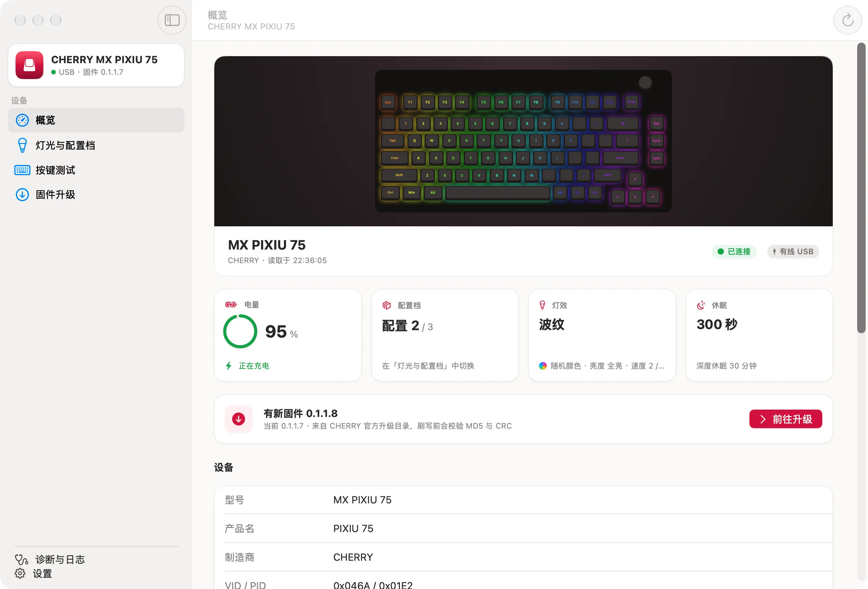Select 按键测试 in the sidebar
This screenshot has height=589, width=868.
(96, 170)
